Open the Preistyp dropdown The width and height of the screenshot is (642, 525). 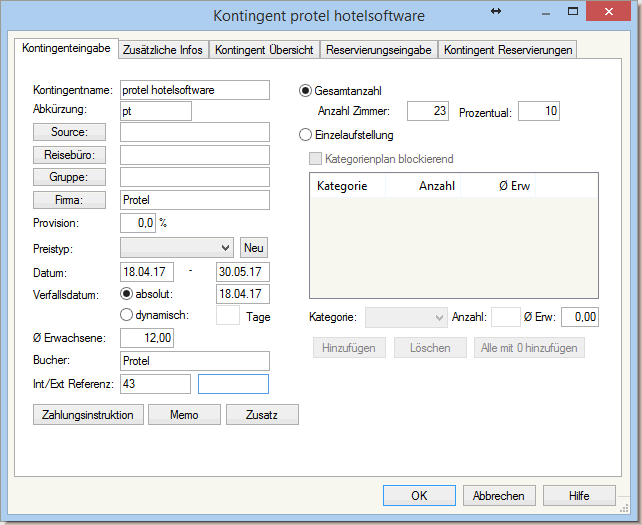pos(177,248)
